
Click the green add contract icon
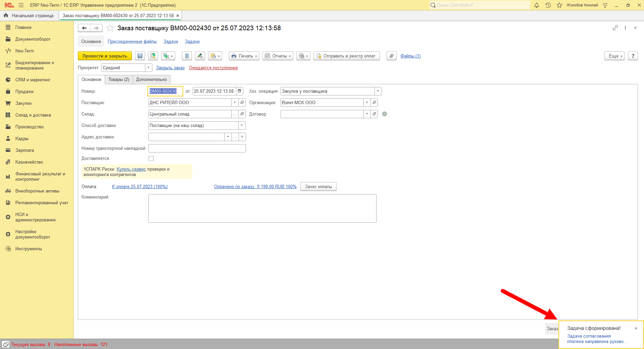click(385, 114)
